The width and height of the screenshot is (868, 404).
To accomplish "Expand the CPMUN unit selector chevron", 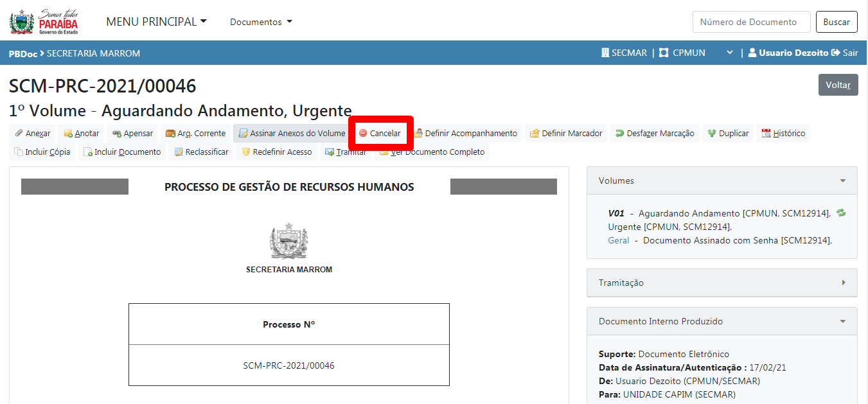I will (729, 53).
